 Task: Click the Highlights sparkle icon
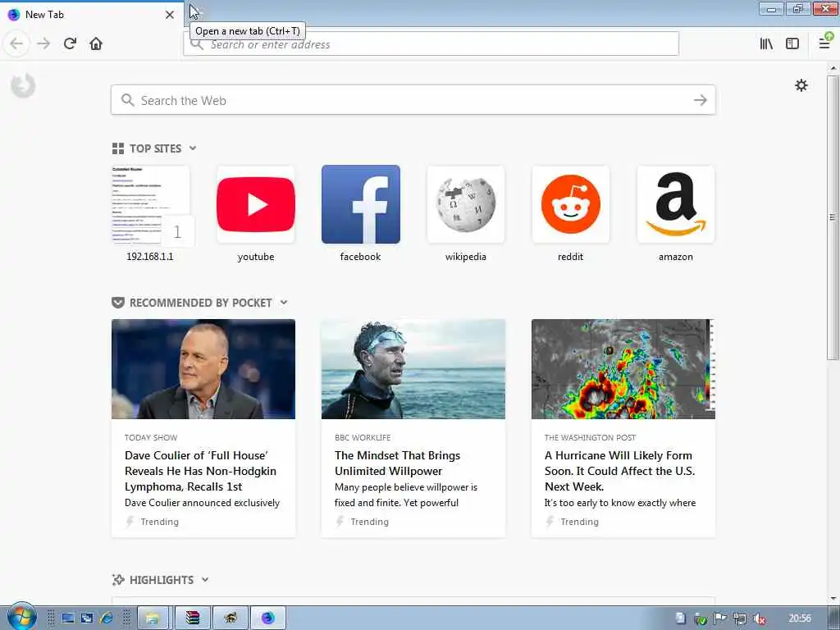(118, 580)
